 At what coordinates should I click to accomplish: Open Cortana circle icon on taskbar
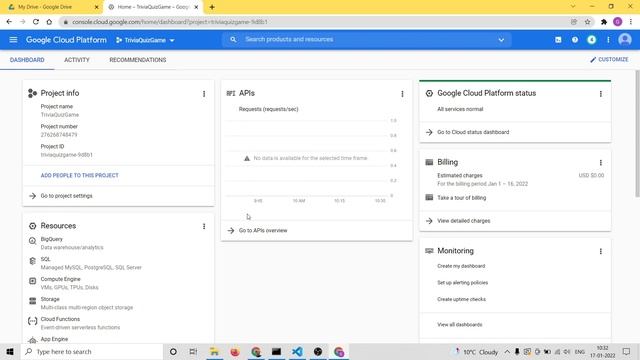(173, 351)
